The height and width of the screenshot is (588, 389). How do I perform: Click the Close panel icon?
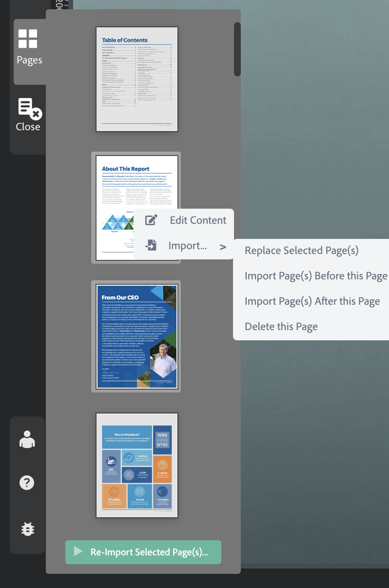tap(30, 108)
